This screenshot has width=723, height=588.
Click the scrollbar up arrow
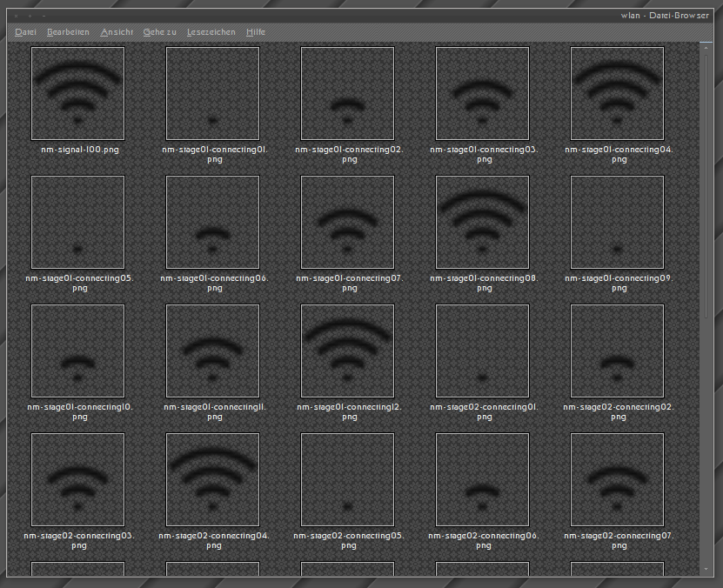pyautogui.click(x=706, y=48)
